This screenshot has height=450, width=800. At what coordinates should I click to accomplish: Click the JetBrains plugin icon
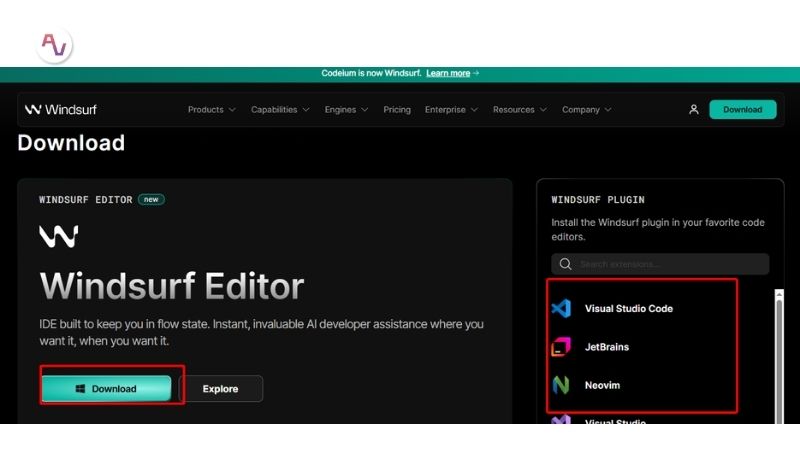tap(561, 347)
